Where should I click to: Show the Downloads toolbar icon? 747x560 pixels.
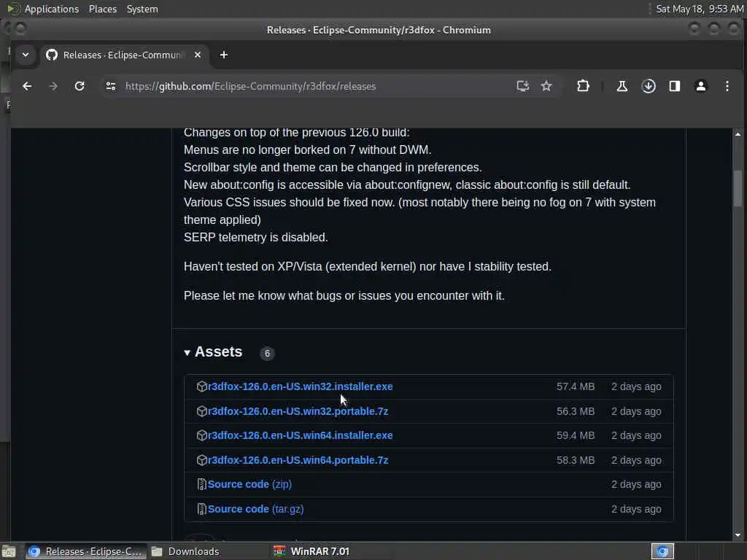[x=649, y=86]
